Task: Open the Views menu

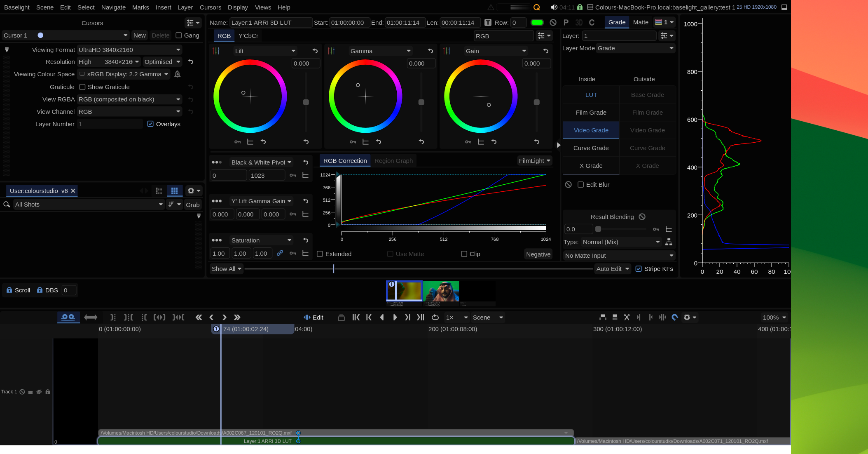Action: coord(263,7)
